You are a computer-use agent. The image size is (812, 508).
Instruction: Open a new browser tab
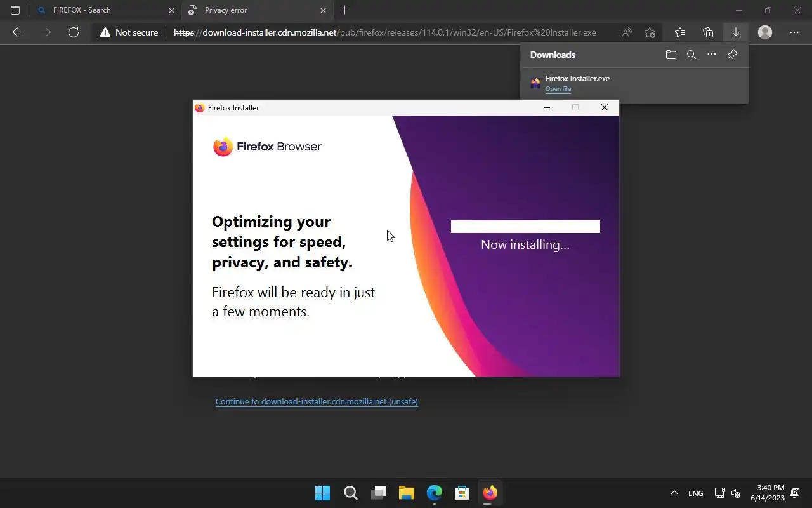click(x=345, y=10)
